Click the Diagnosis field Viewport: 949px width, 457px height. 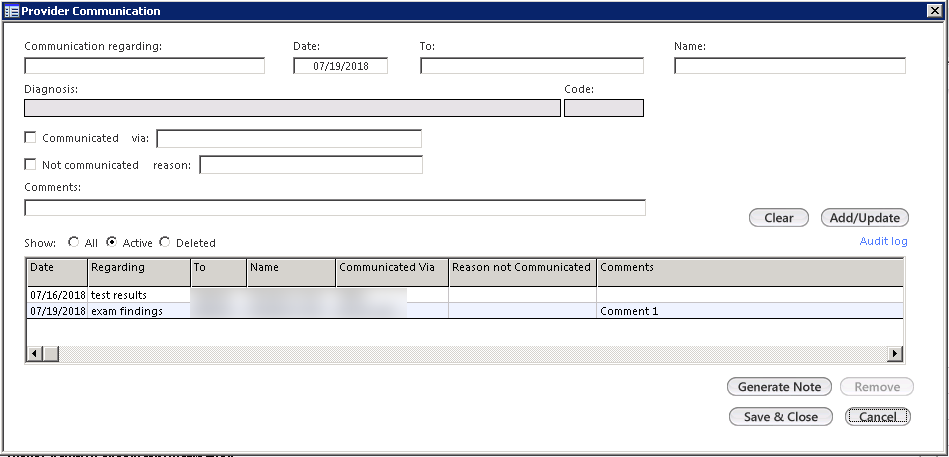tap(292, 108)
